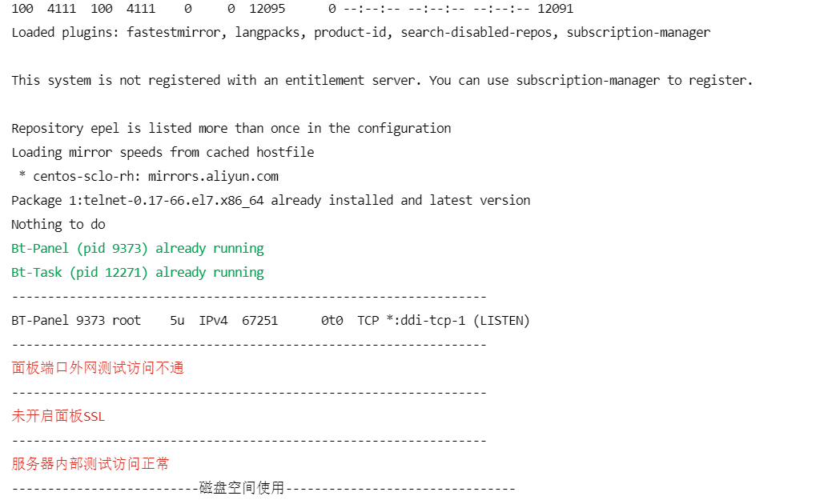The image size is (836, 504).
Task: Click the subscription-manager word in the plugins list
Action: pos(638,33)
